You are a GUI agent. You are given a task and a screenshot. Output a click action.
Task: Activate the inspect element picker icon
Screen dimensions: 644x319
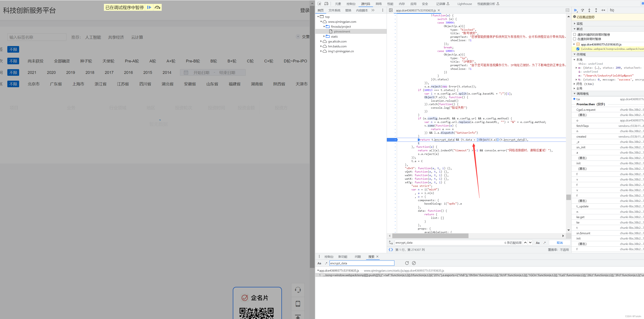[319, 4]
